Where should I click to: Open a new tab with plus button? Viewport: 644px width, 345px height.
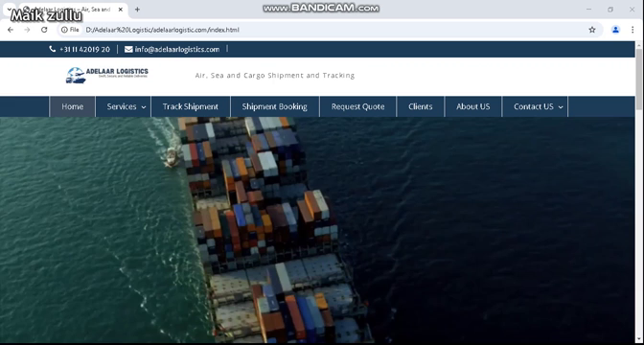click(x=137, y=10)
